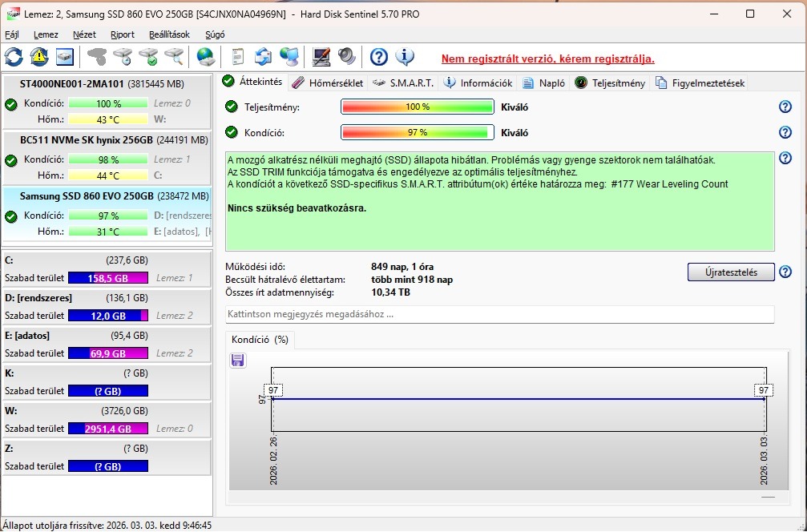Click 'több mint 918 nap' lifetime estimate
This screenshot has width=807, height=532.
pyautogui.click(x=412, y=280)
